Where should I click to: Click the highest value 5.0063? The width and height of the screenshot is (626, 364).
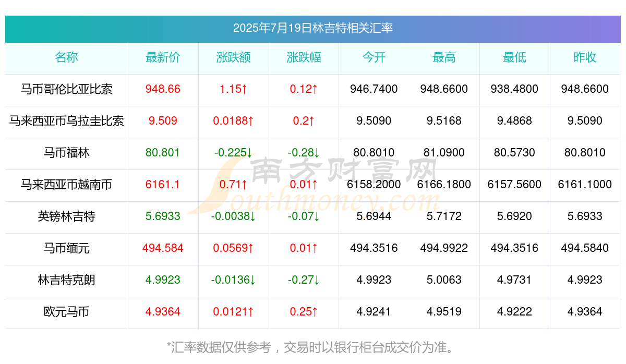[x=444, y=280]
